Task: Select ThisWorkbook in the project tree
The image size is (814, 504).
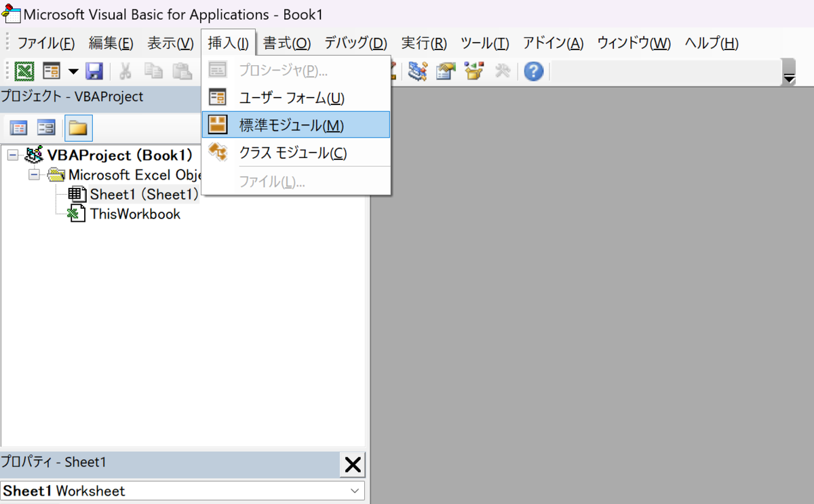Action: [x=135, y=214]
